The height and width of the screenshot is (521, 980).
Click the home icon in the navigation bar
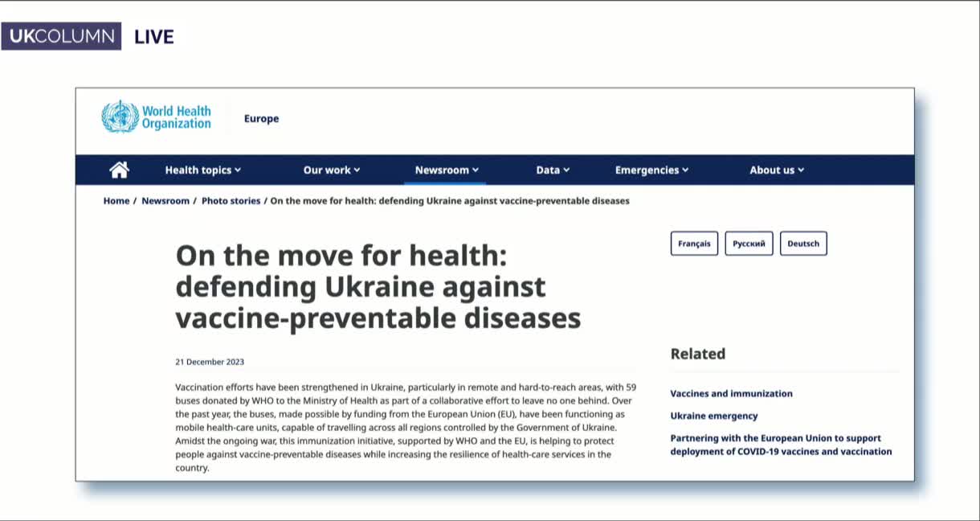click(119, 170)
